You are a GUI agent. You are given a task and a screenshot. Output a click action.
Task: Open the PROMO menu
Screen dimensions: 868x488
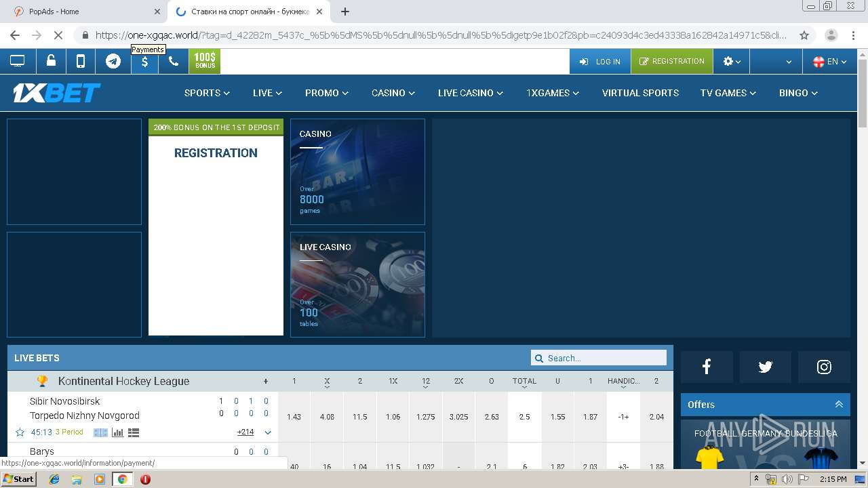(327, 93)
